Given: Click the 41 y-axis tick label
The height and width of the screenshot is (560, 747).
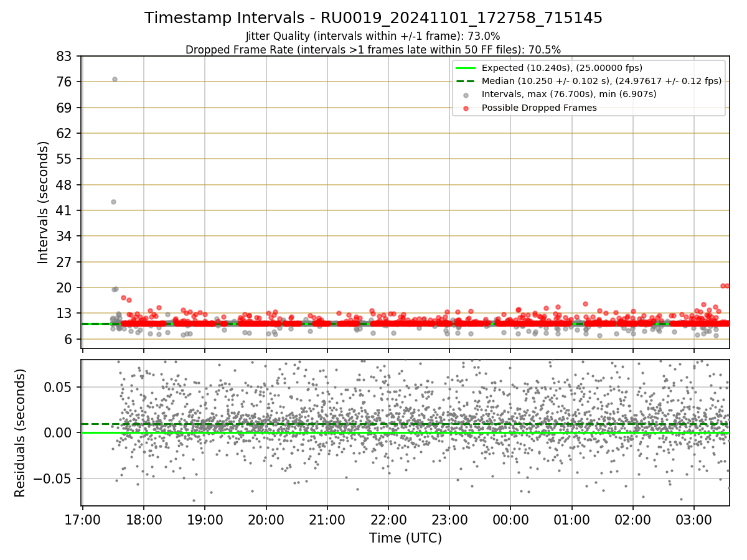Looking at the screenshot, I should [x=65, y=210].
